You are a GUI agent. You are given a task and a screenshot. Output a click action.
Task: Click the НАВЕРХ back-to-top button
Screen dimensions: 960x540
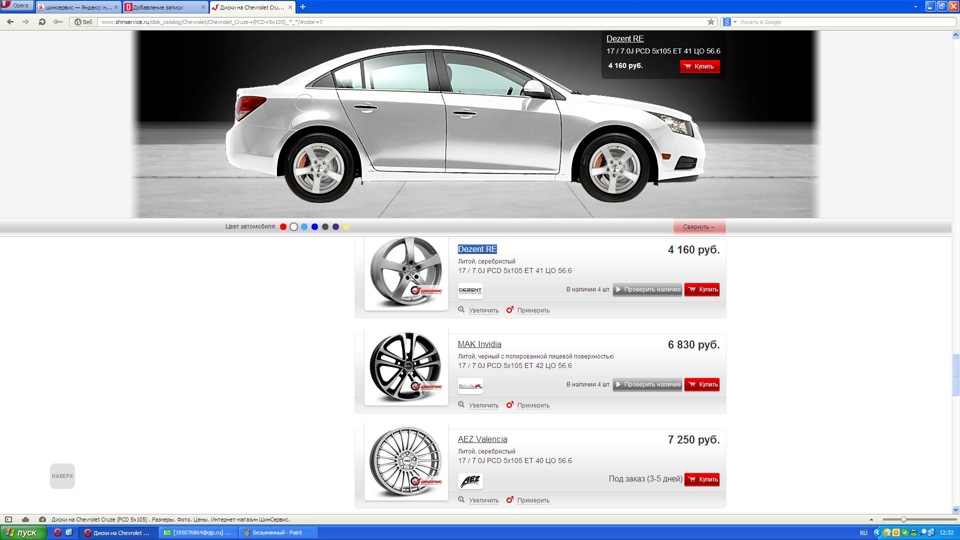click(x=62, y=476)
